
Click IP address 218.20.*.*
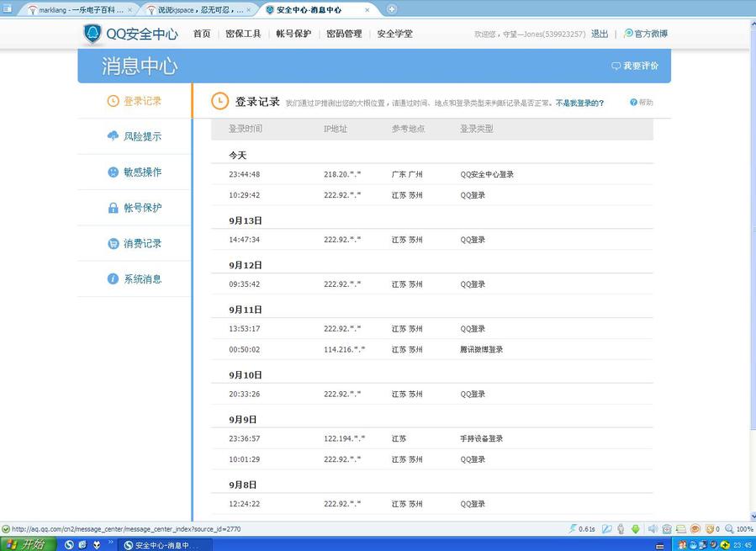tap(342, 175)
